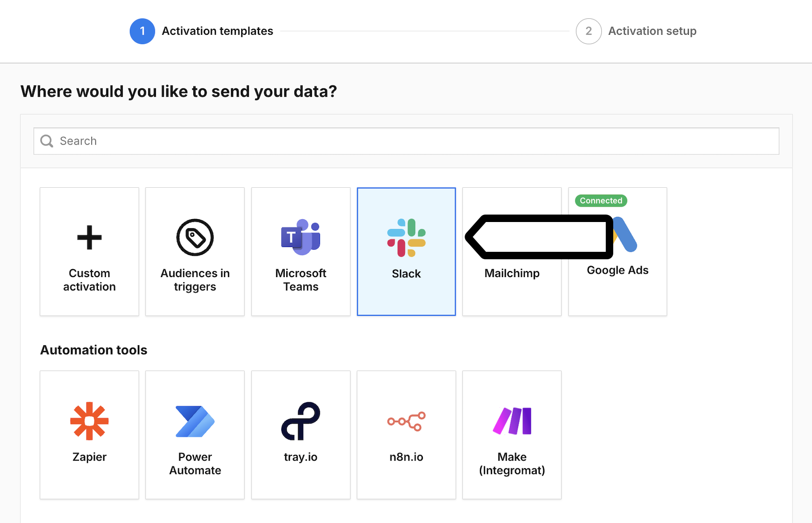Click the Google Ads label
812x523 pixels.
(618, 270)
